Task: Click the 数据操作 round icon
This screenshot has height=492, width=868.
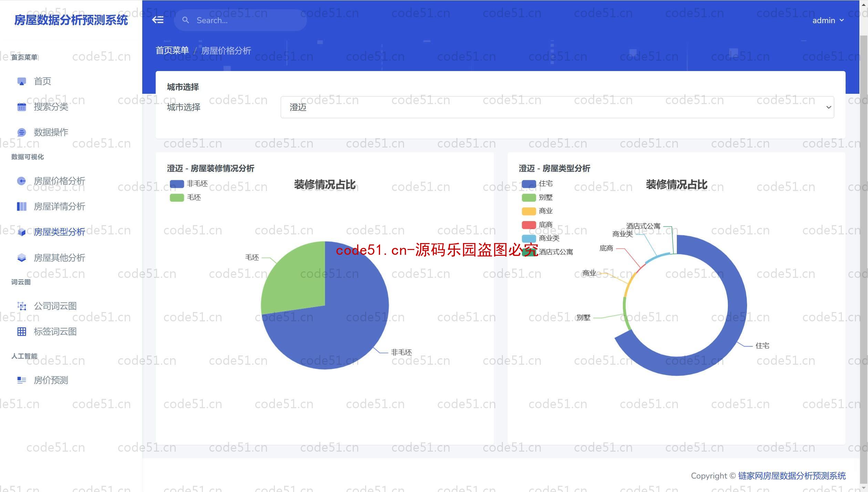Action: click(x=22, y=132)
